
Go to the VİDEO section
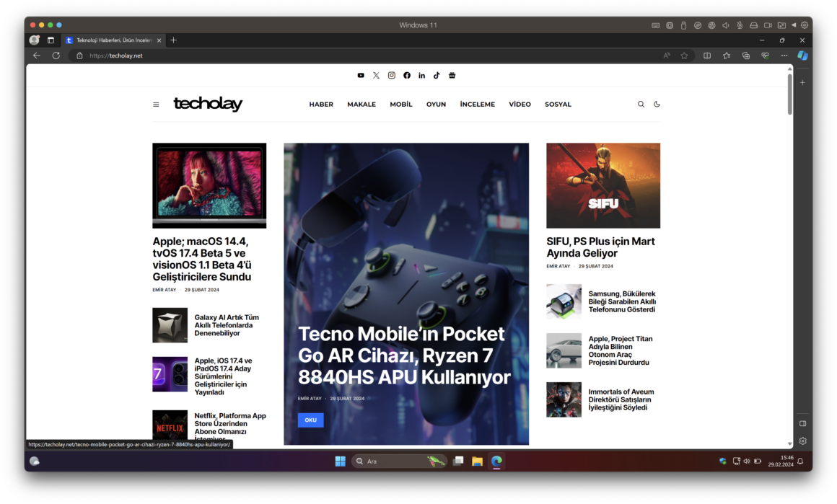tap(520, 105)
